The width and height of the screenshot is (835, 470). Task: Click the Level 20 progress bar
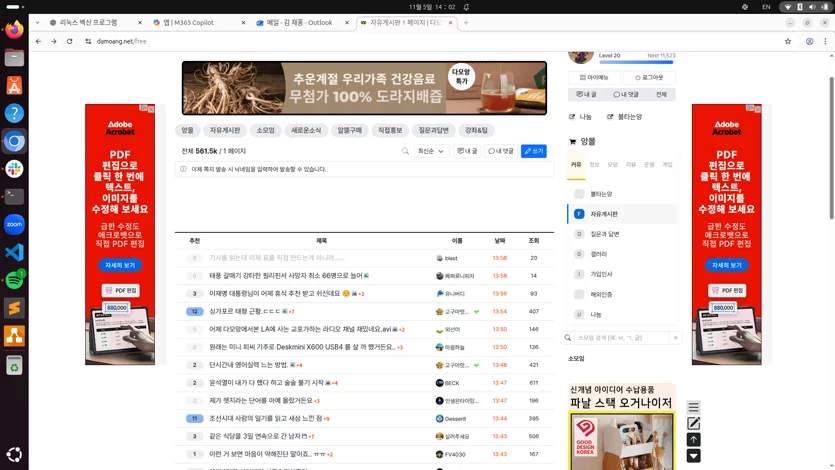pos(636,62)
